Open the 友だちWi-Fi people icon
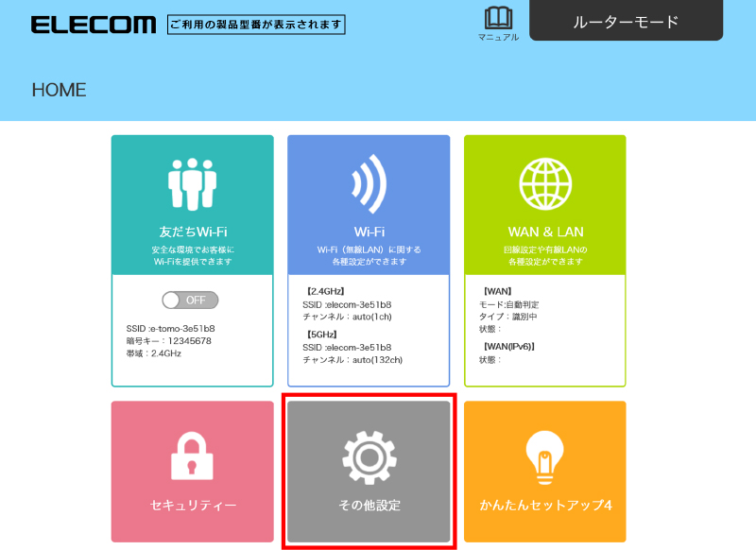The height and width of the screenshot is (550, 756). coord(193,184)
